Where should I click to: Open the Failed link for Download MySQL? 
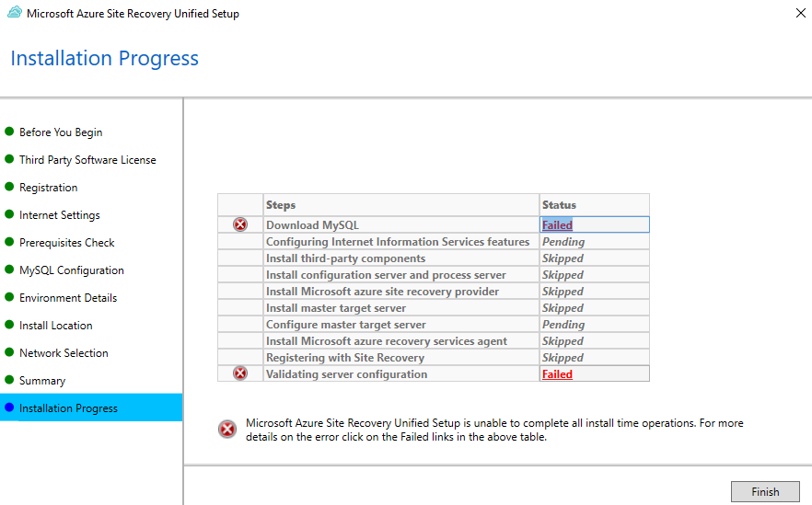557,225
